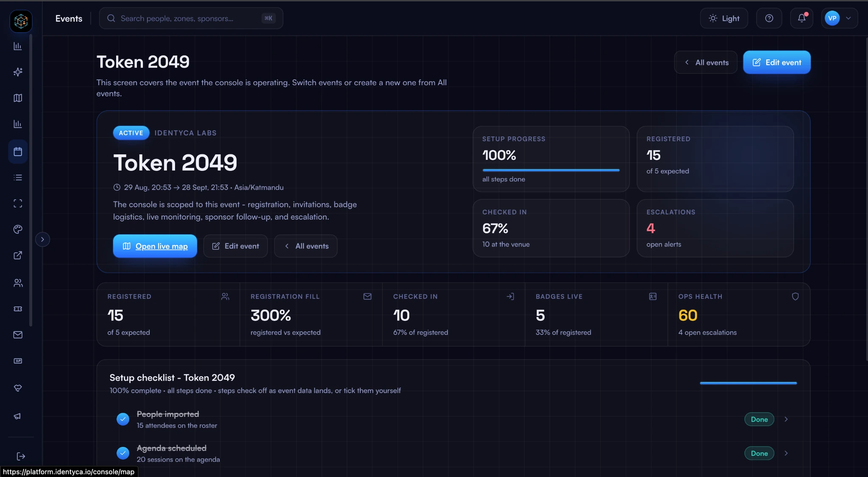Click the 300% registration fill value
This screenshot has width=868, height=477.
click(x=270, y=315)
